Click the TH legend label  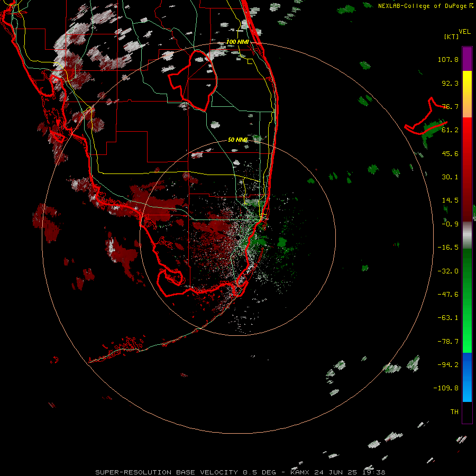click(x=454, y=412)
